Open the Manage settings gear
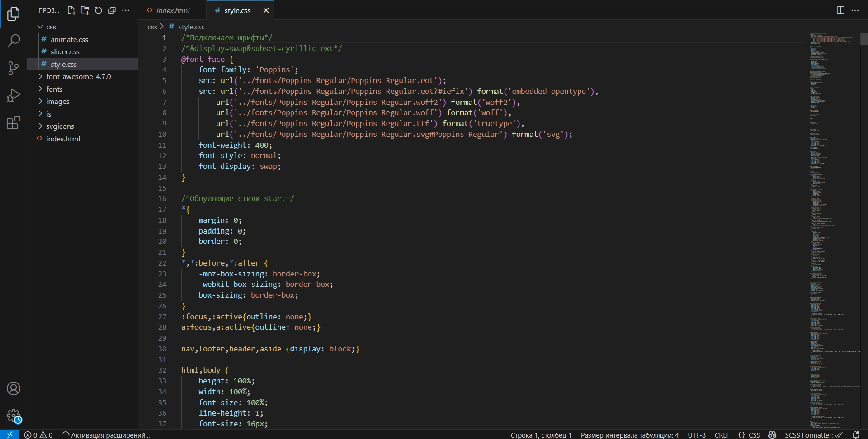868x439 pixels. click(14, 416)
